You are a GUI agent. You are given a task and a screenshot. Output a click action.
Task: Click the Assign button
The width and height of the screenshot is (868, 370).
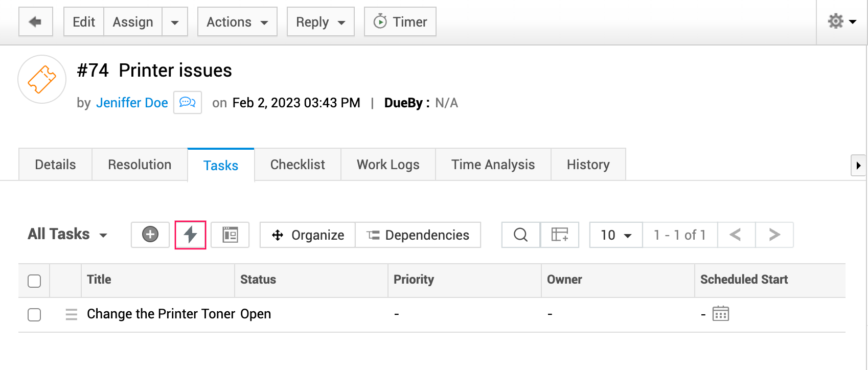coord(133,21)
